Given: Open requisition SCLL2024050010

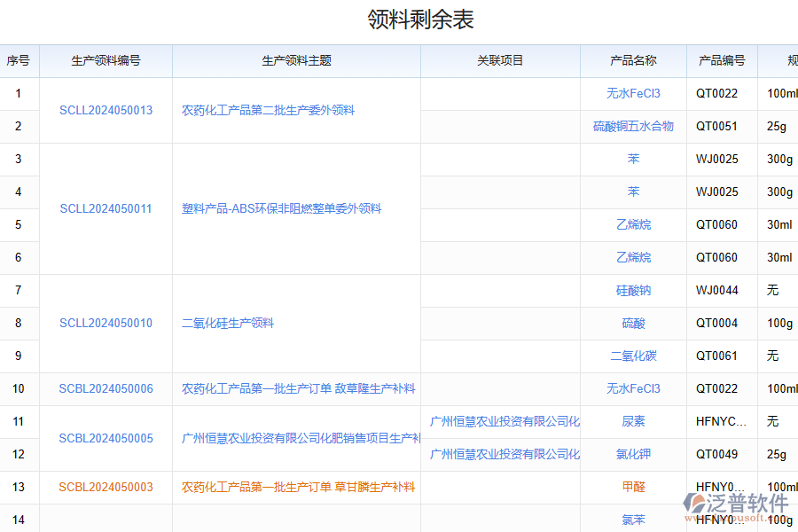Looking at the screenshot, I should pos(106,323).
